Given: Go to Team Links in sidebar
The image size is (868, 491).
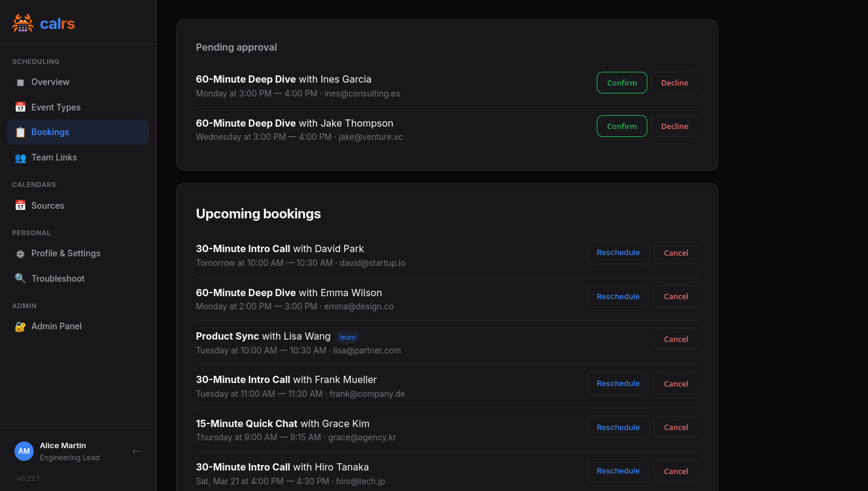Looking at the screenshot, I should pos(54,157).
